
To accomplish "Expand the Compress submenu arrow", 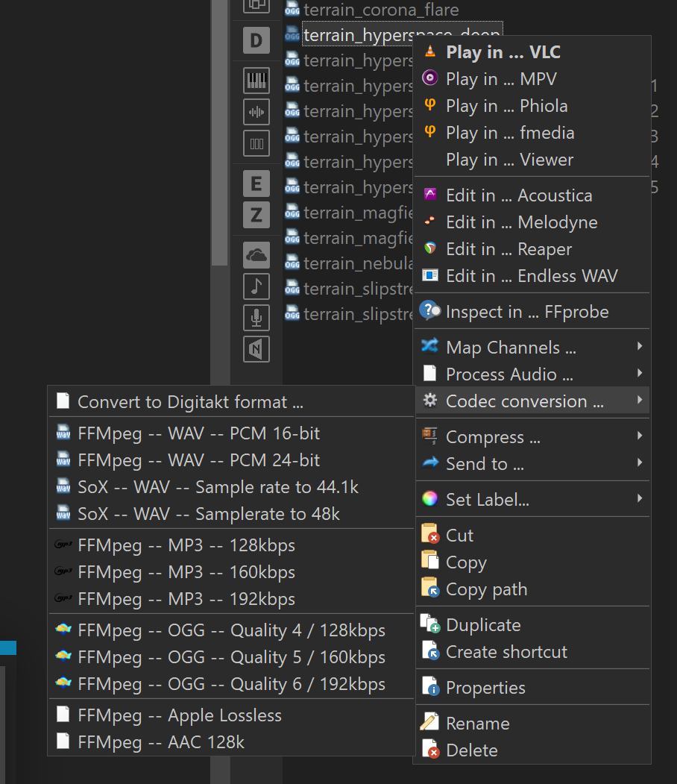I will (x=640, y=436).
